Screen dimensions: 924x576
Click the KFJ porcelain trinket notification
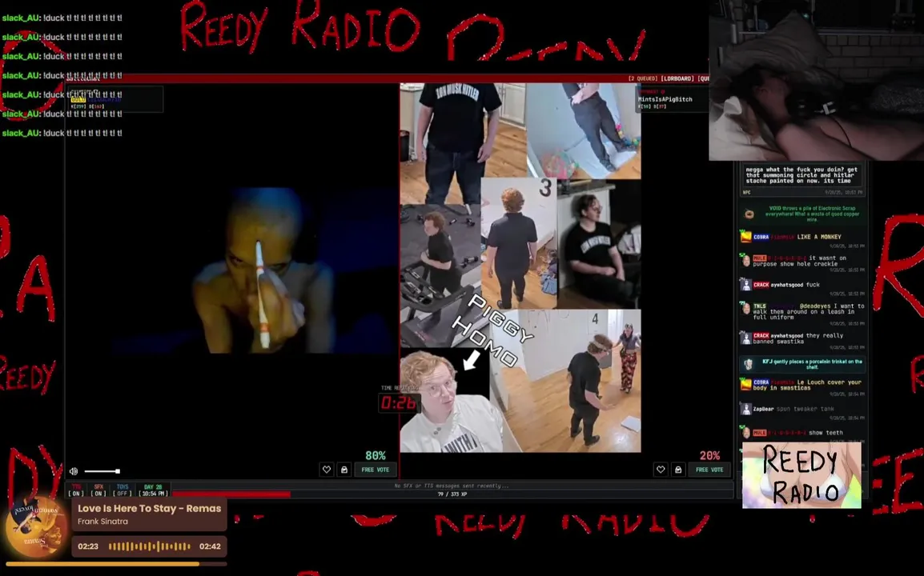tap(801, 364)
